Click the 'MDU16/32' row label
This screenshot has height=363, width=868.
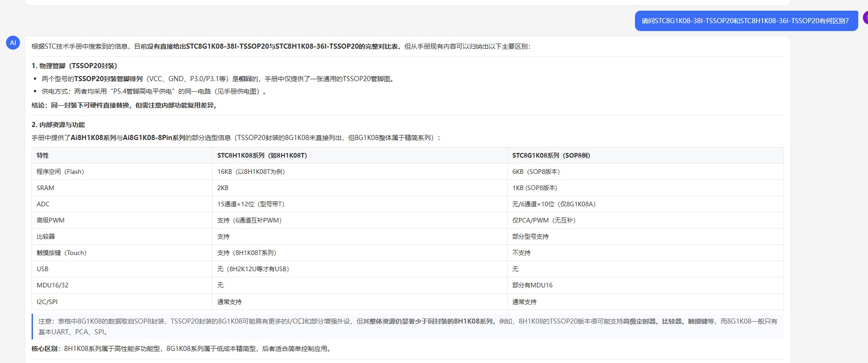click(x=122, y=285)
